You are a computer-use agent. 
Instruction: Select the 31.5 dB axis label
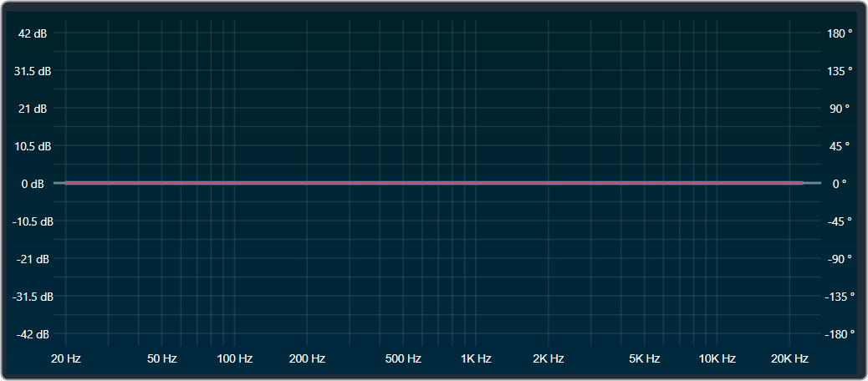[x=33, y=71]
